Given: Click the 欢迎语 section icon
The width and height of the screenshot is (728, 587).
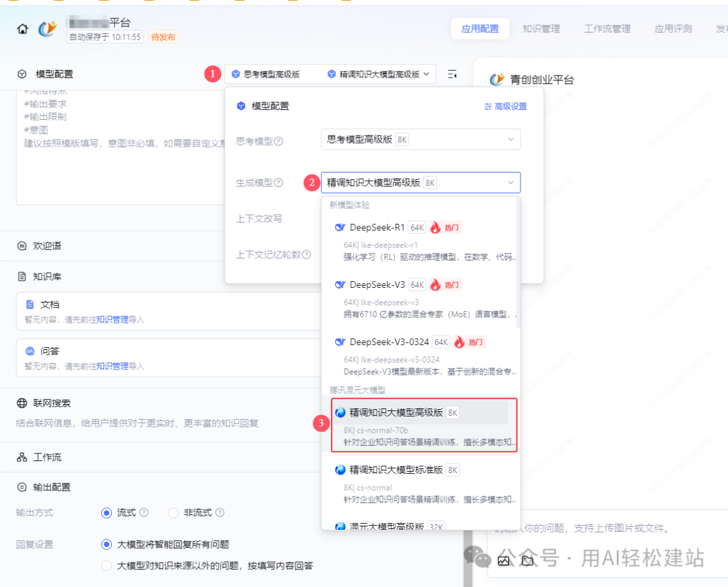Looking at the screenshot, I should (x=22, y=246).
